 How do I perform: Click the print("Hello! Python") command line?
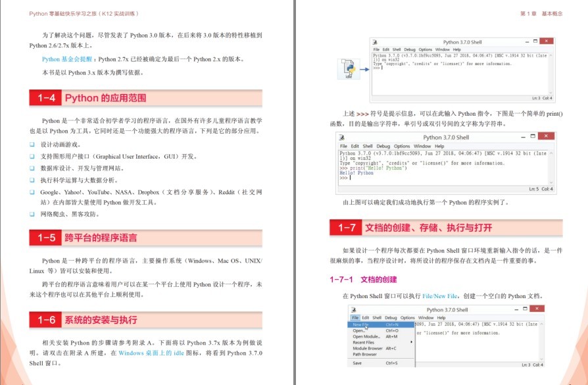pos(373,168)
